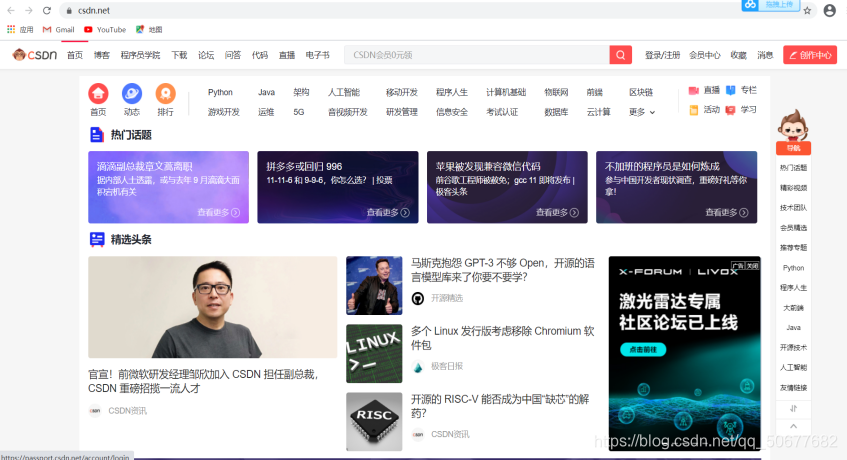Open 论坛 in top navigation
847x460 pixels.
pos(206,55)
